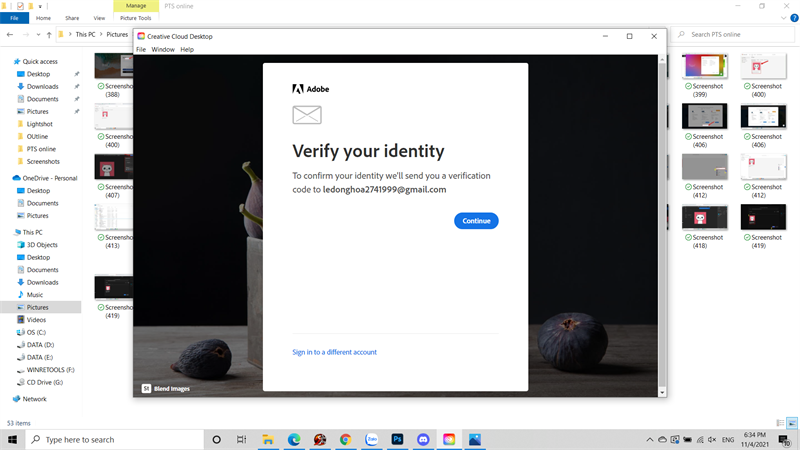
Task: Open Microsoft Edge from the taskbar
Action: pos(294,439)
